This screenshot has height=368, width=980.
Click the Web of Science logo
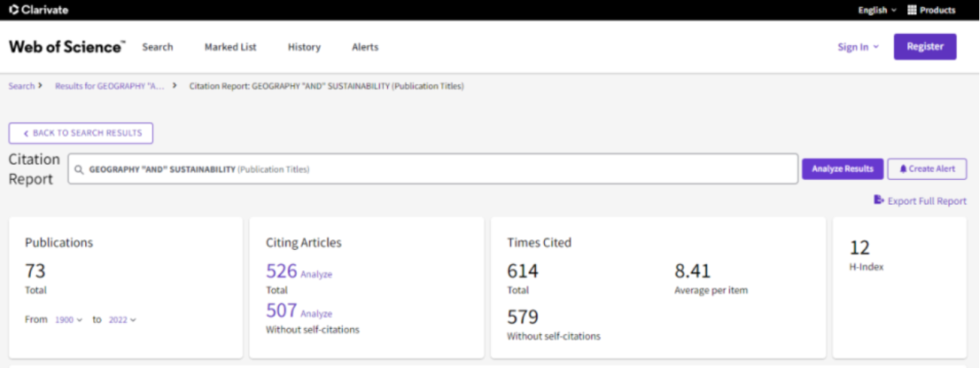click(67, 47)
